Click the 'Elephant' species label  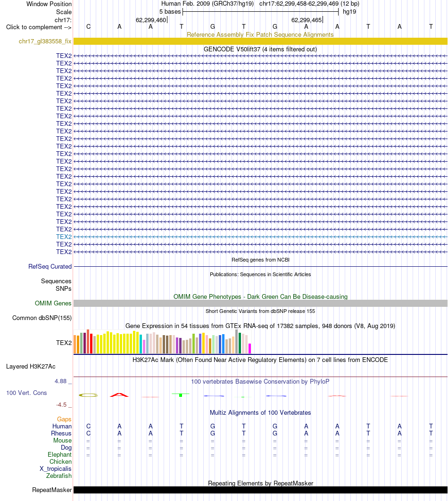pyautogui.click(x=59, y=454)
